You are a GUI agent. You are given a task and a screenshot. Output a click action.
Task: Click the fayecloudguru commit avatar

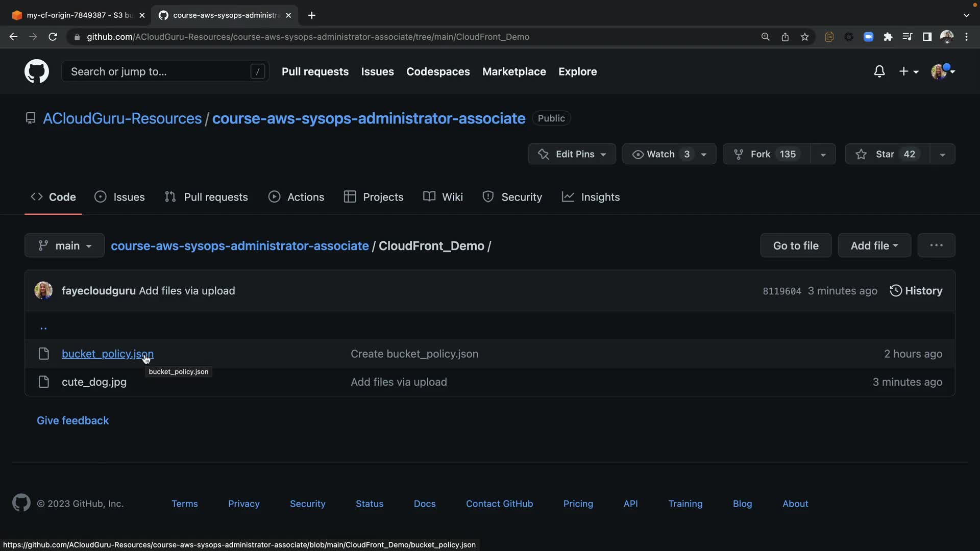pos(43,291)
